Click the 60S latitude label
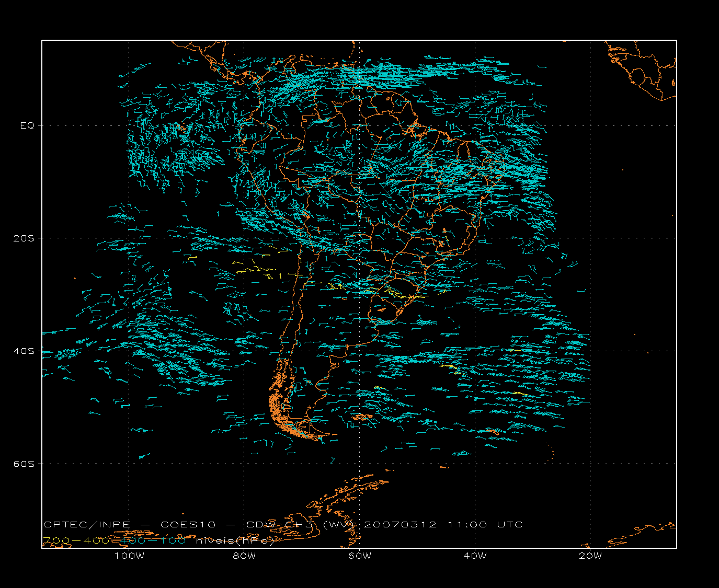Image resolution: width=719 pixels, height=588 pixels. [x=24, y=464]
